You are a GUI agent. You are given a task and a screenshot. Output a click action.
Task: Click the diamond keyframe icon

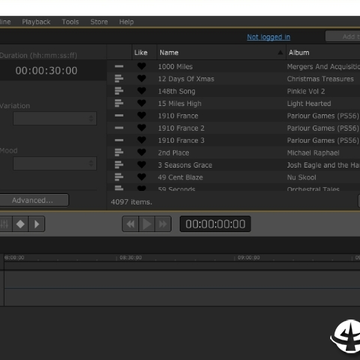20,224
